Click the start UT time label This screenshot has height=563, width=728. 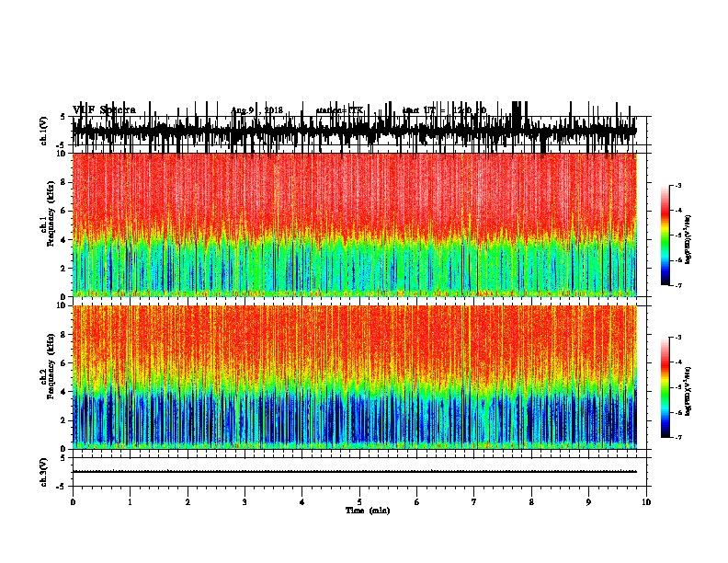(x=444, y=110)
